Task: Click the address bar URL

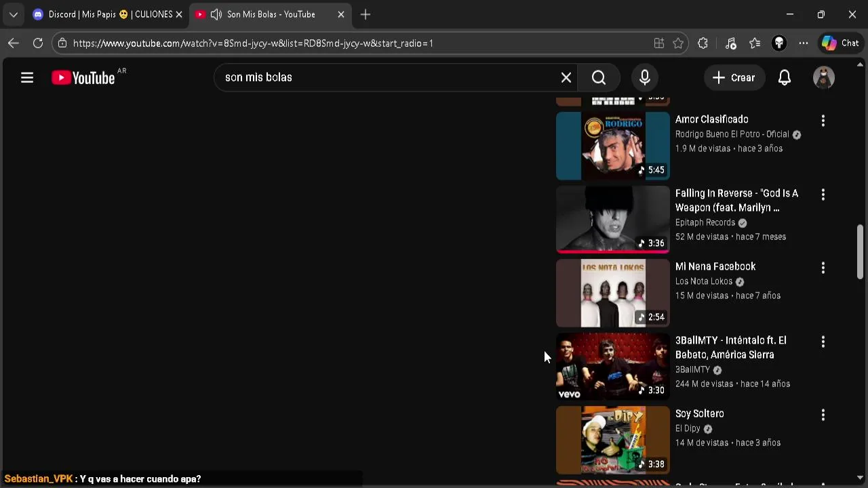Action: pyautogui.click(x=253, y=43)
